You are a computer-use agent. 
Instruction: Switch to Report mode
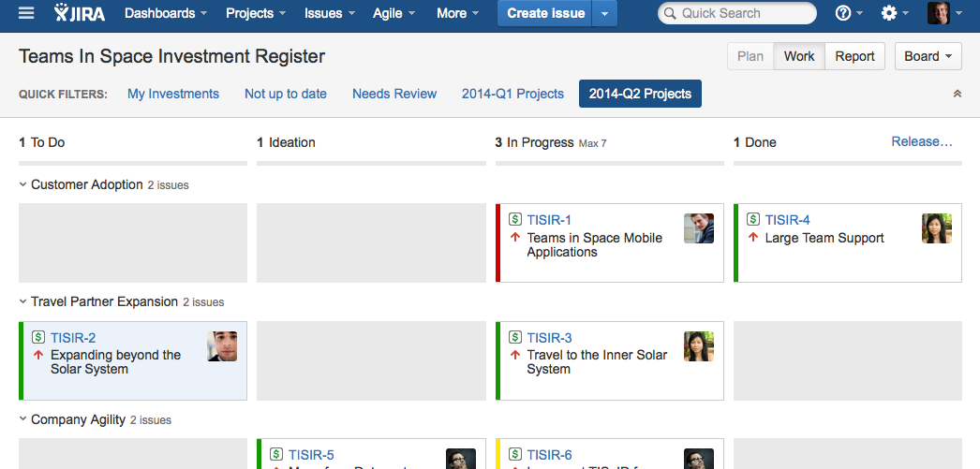(854, 56)
